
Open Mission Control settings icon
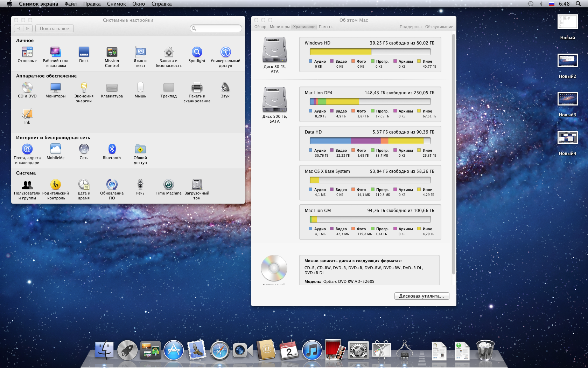point(112,53)
